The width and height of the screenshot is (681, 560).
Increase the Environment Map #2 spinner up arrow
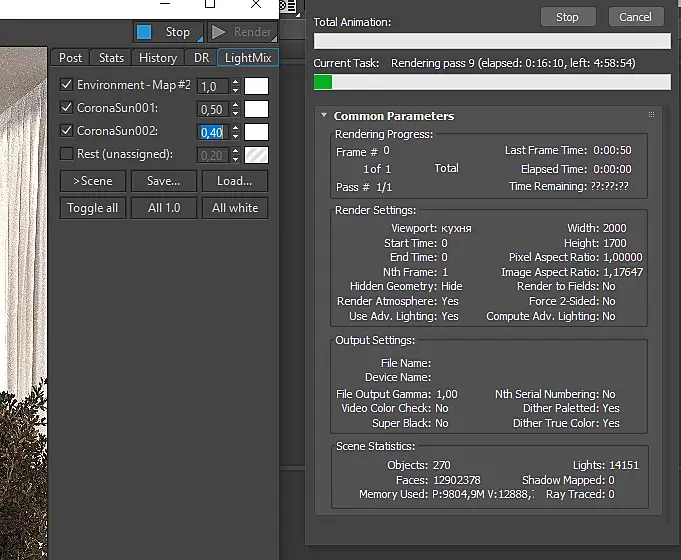tap(235, 82)
